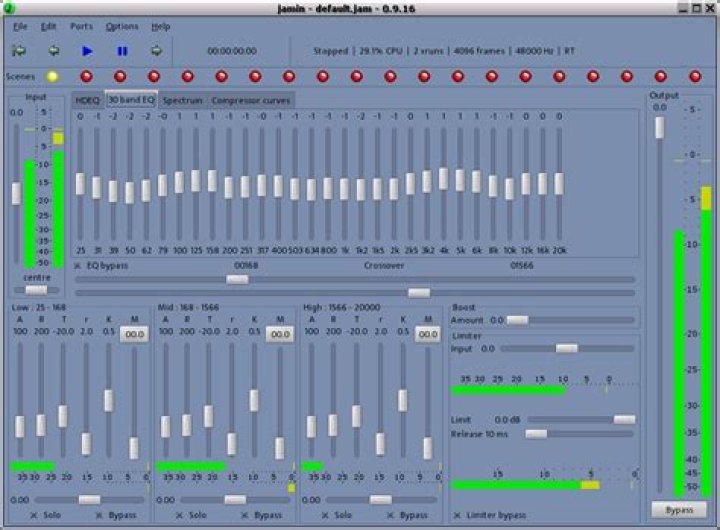This screenshot has height=530, width=720.
Task: Load the last scene red light on the right
Action: tap(695, 77)
